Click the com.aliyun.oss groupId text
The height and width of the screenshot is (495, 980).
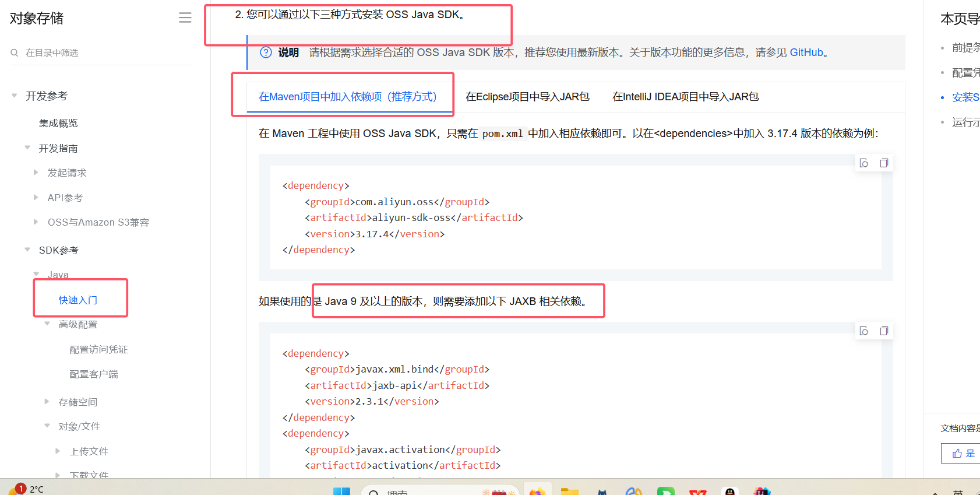(394, 202)
